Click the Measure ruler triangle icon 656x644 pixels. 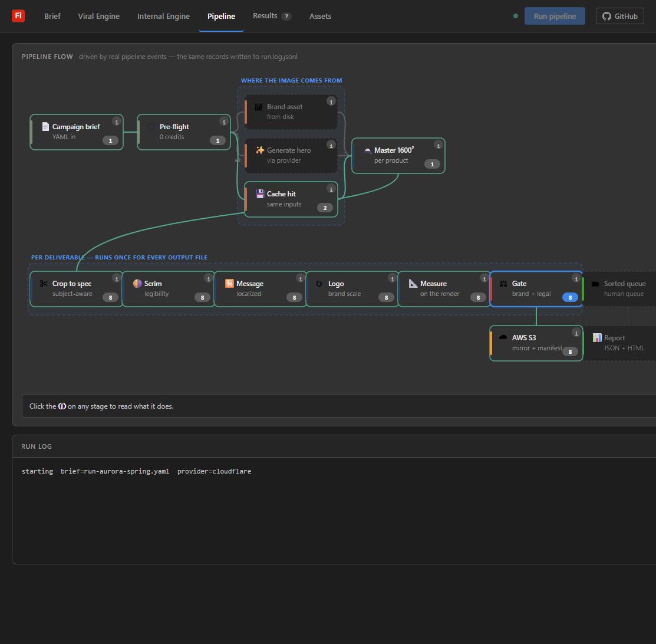tap(413, 284)
